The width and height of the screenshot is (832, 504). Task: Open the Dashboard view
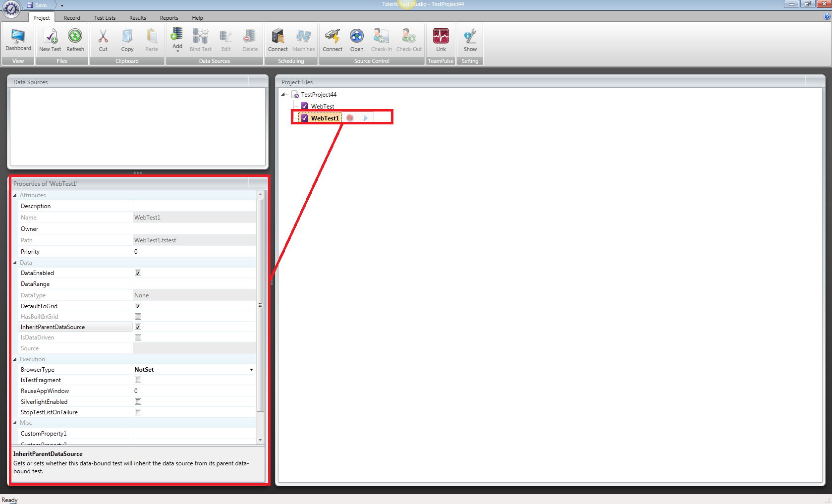(18, 40)
